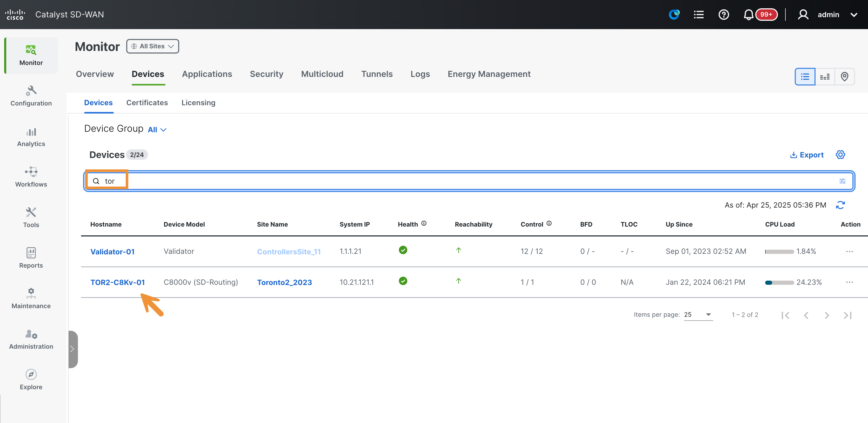The height and width of the screenshot is (423, 868).
Task: Sort the table by Up Since column
Action: point(679,224)
